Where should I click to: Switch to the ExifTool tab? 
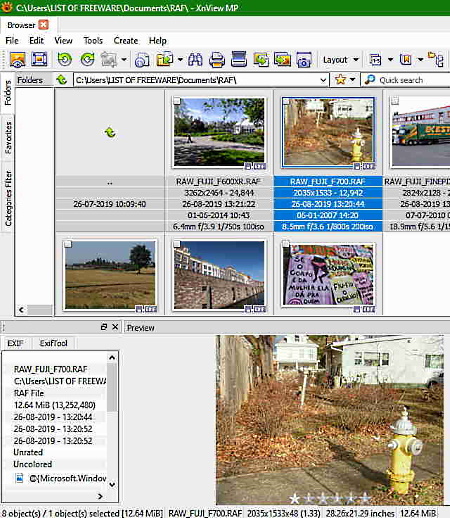click(53, 343)
